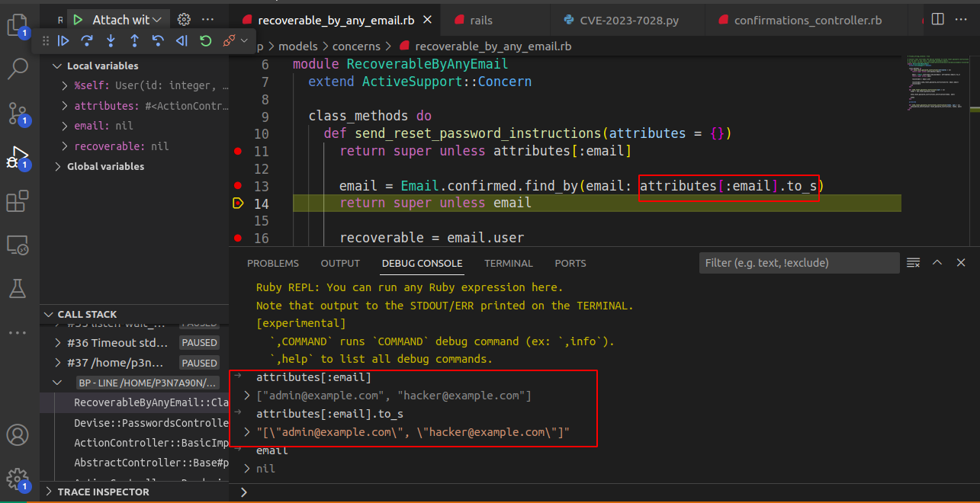Open the OUTPUT panel tab
The width and height of the screenshot is (980, 503).
tap(340, 263)
